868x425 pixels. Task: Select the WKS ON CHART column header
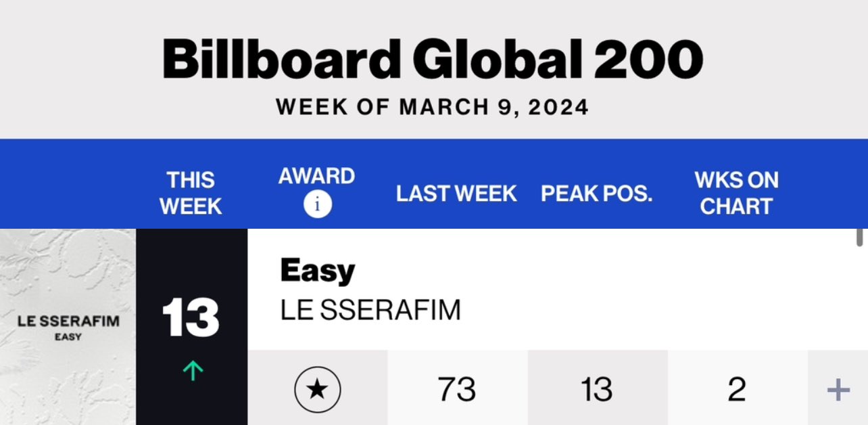coord(736,193)
